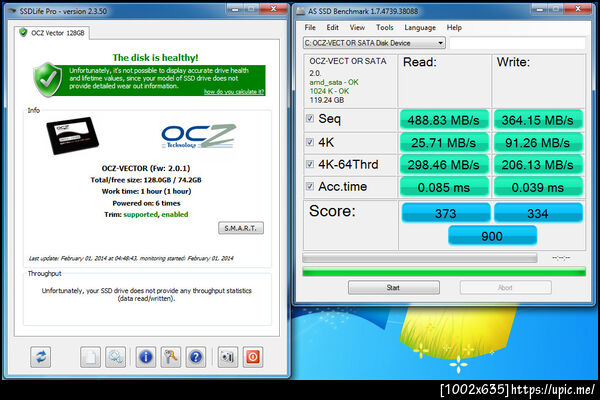Click the Seq write 364.15 MB/s value

[x=538, y=120]
